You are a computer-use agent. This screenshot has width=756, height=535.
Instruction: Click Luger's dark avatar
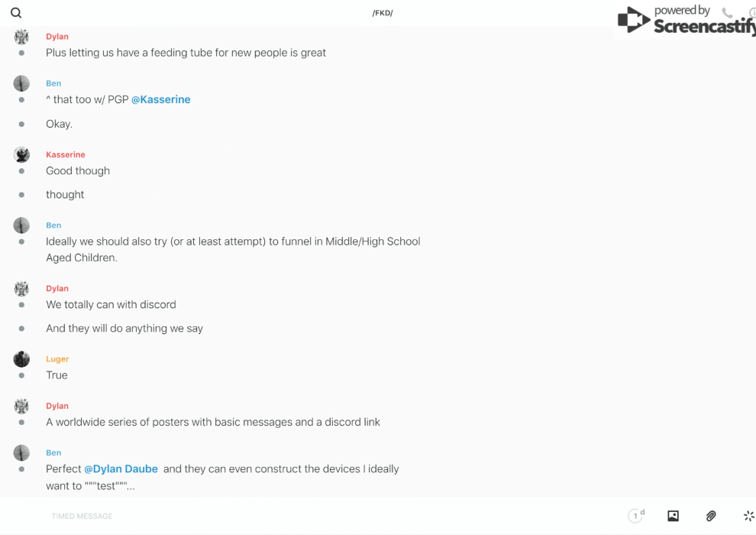click(x=21, y=359)
